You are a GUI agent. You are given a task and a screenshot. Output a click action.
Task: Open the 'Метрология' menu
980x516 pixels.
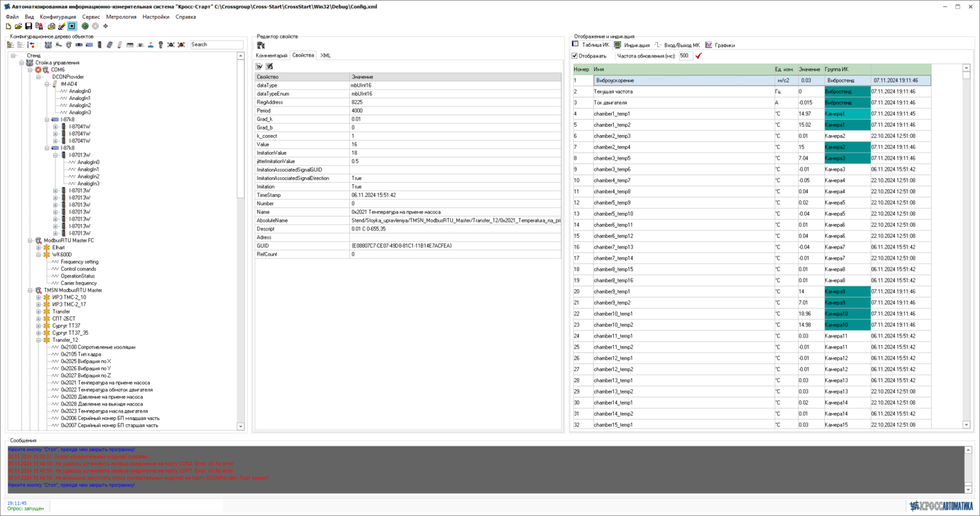pyautogui.click(x=121, y=17)
